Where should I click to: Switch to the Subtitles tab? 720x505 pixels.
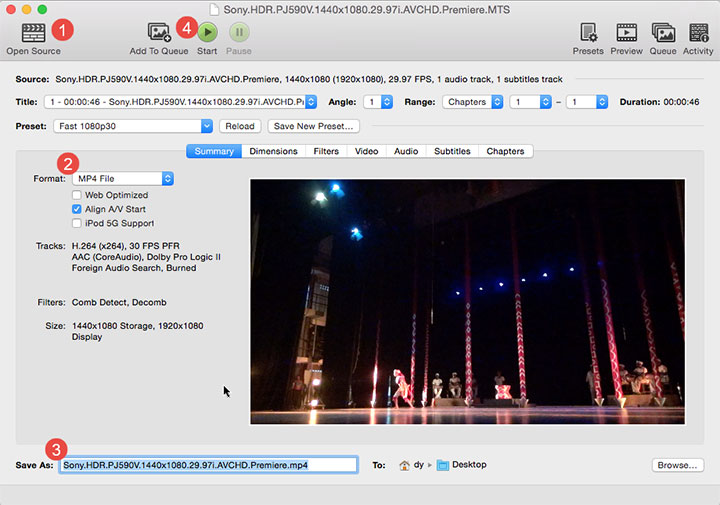tap(452, 151)
